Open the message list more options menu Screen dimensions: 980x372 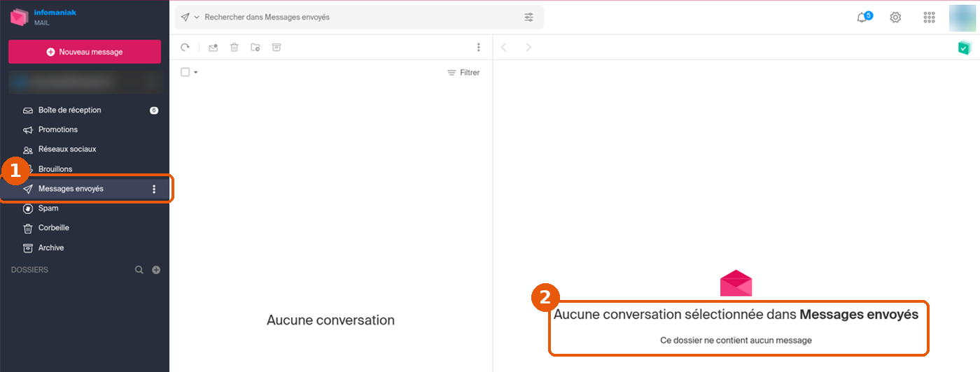pos(479,48)
